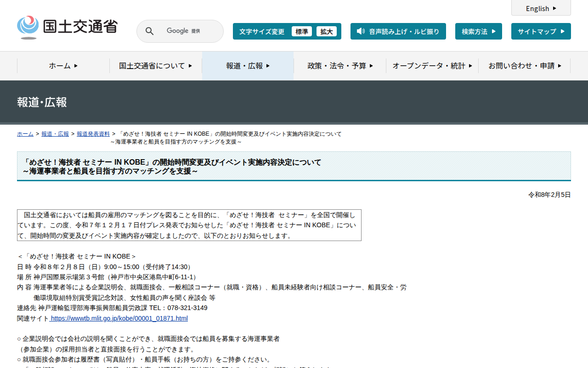The height and width of the screenshot is (368, 588).
Task: Click the arrow icon on 検索方法
Action: coord(493,31)
